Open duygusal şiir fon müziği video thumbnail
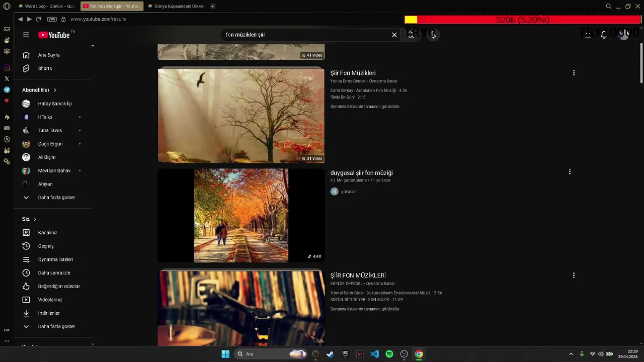The image size is (644, 362). pos(241,215)
